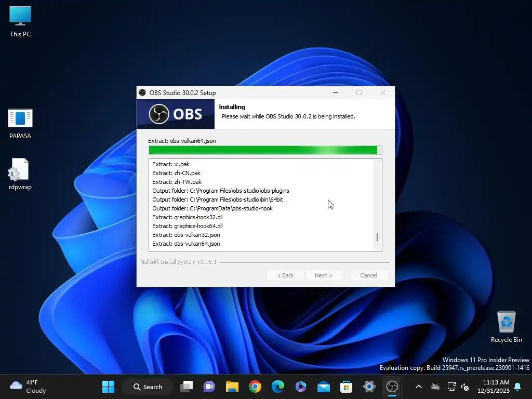Open the clock and date flyout
532x399 pixels.
(494, 387)
